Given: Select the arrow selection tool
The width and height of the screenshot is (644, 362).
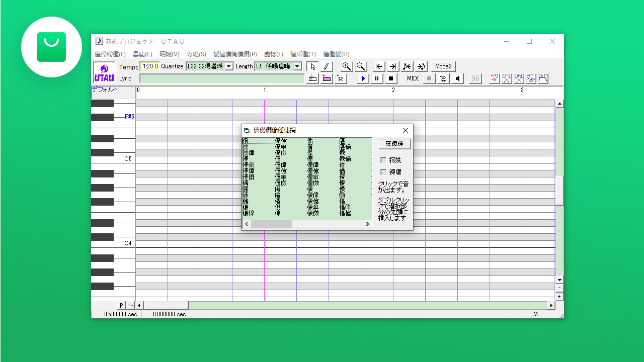Looking at the screenshot, I should click(x=313, y=66).
